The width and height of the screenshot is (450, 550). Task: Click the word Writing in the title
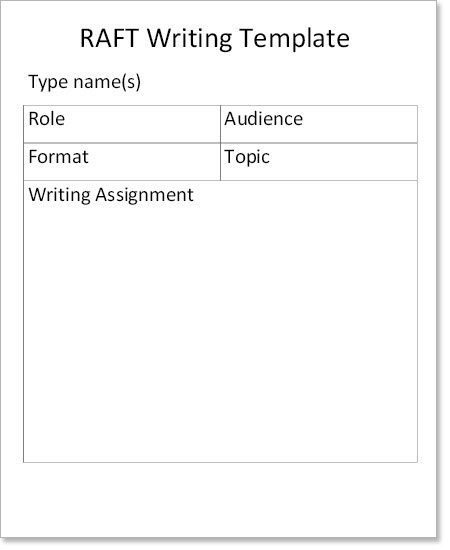click(x=189, y=39)
